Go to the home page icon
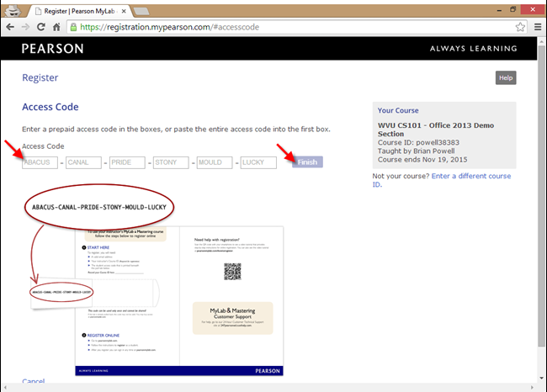 click(x=56, y=27)
